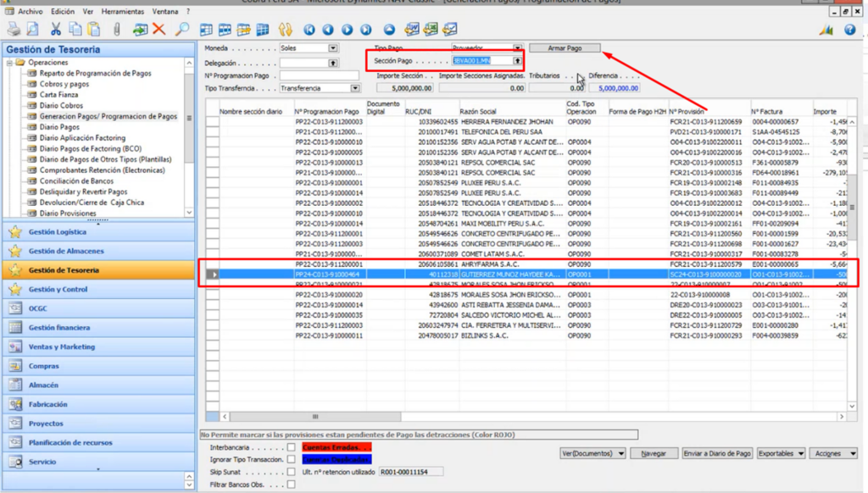
Task: Click the table icon with yellow arrow
Action: pos(243,30)
